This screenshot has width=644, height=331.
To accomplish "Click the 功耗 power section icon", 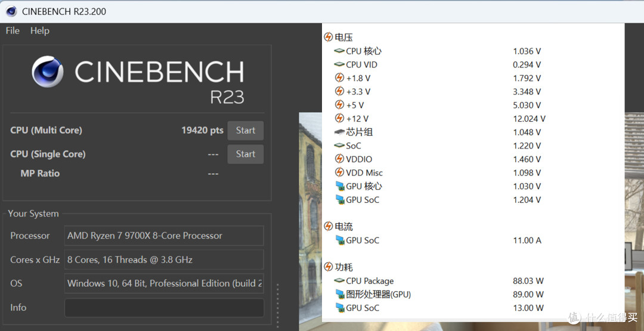I will (328, 267).
